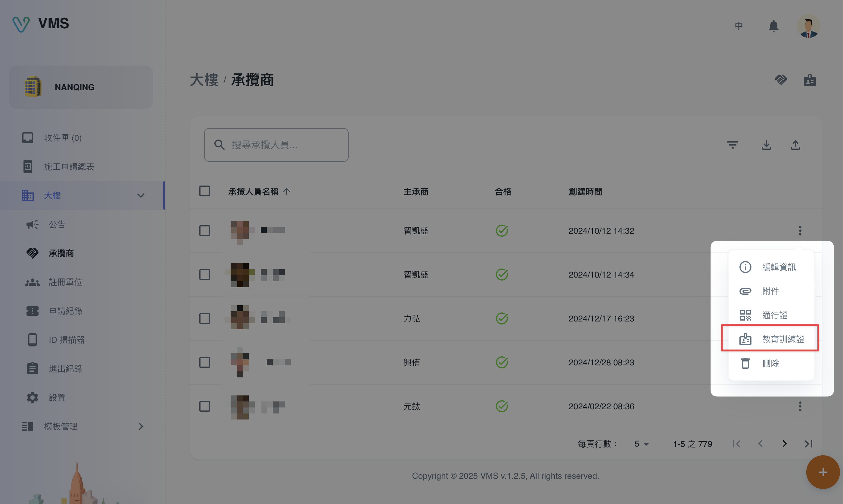
Task: Go to the next page arrow
Action: tap(784, 444)
